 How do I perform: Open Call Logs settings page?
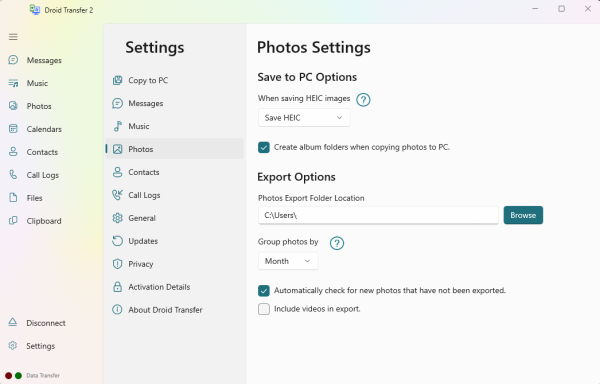tap(174, 195)
